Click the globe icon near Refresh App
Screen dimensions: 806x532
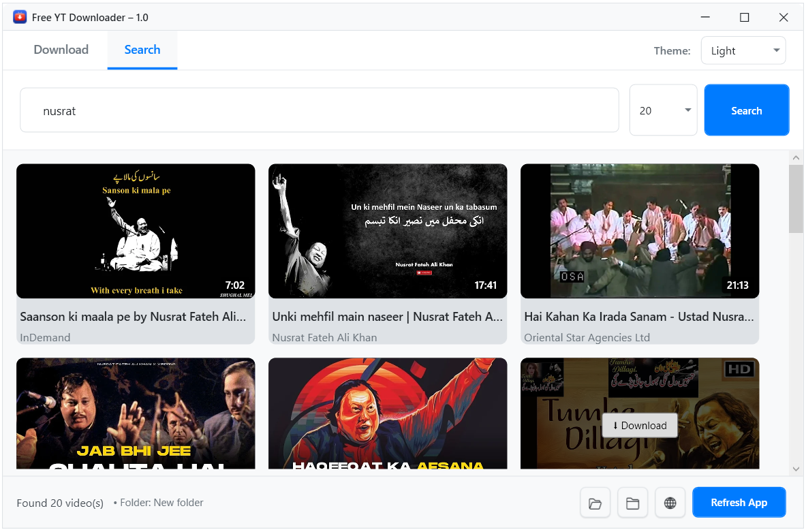point(670,502)
